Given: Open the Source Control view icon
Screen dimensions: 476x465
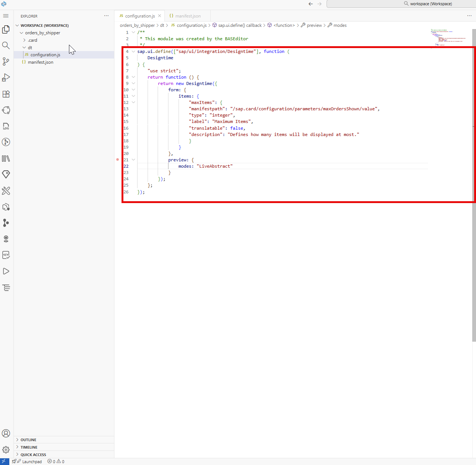Looking at the screenshot, I should tap(6, 61).
